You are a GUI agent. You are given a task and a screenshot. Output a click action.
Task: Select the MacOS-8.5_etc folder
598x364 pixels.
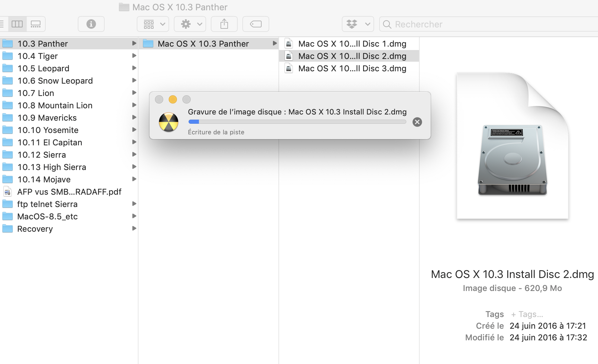pos(69,216)
